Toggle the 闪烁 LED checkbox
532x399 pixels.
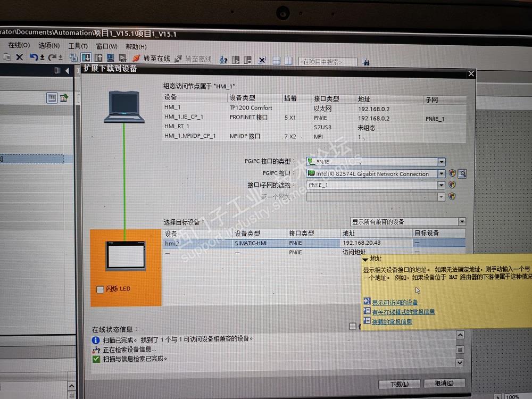pos(100,289)
